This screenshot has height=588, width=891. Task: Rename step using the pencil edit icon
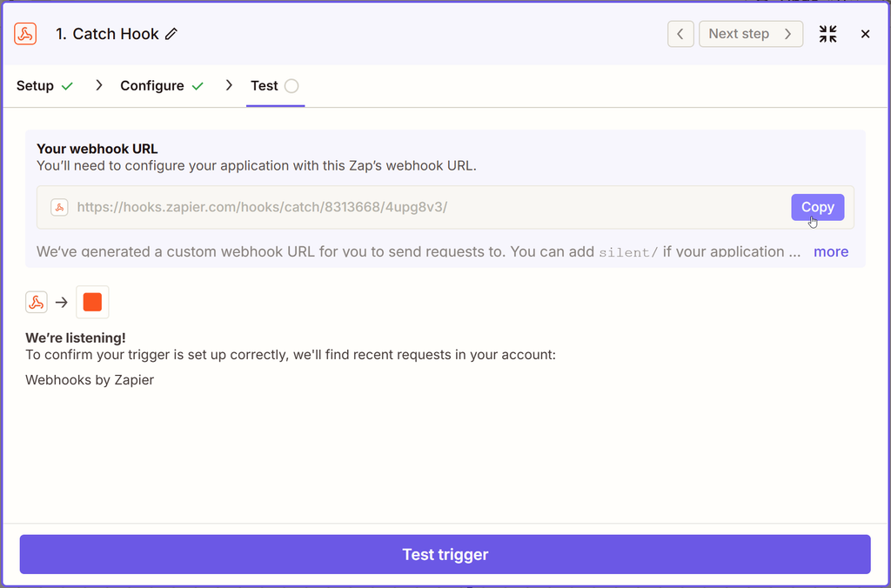pos(171,34)
